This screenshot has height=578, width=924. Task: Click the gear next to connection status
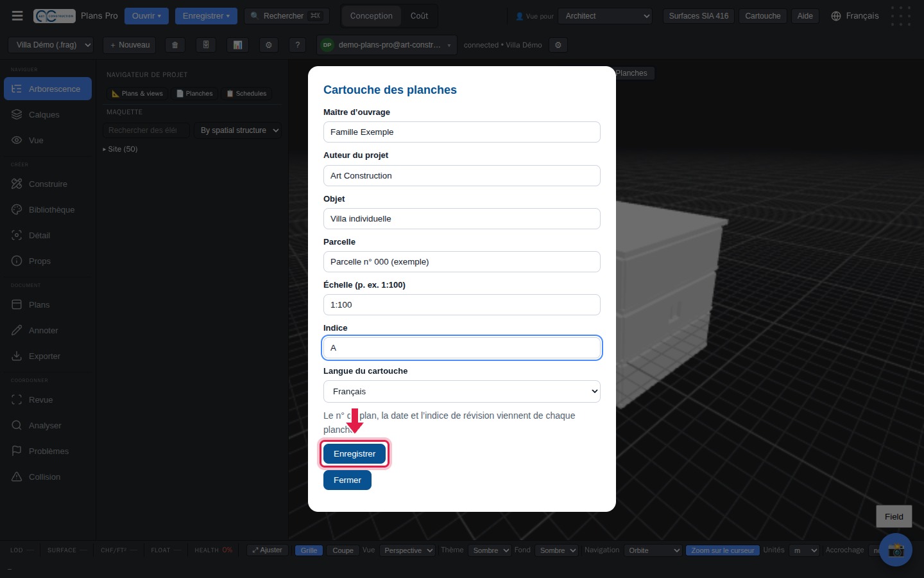[x=558, y=45]
